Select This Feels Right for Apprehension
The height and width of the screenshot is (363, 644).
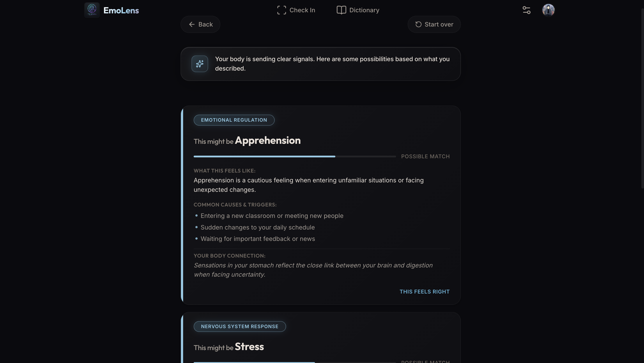coord(424,292)
